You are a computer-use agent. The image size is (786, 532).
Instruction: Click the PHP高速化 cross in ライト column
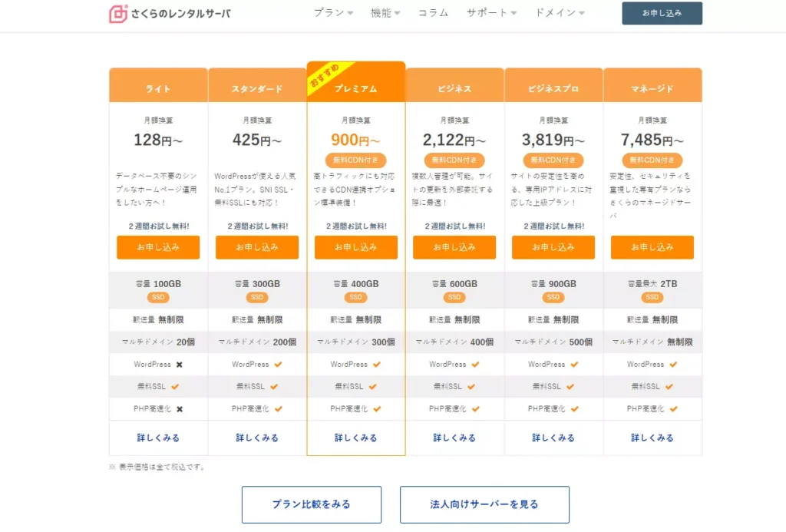coord(180,409)
